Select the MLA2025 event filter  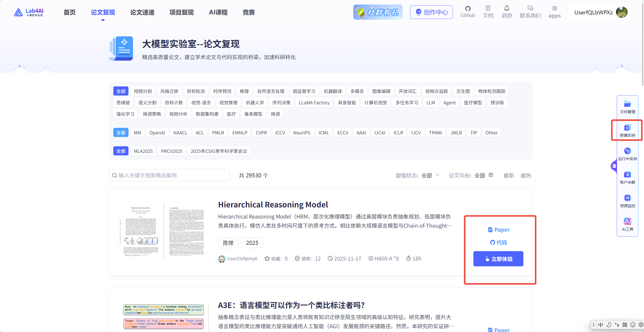pos(143,151)
